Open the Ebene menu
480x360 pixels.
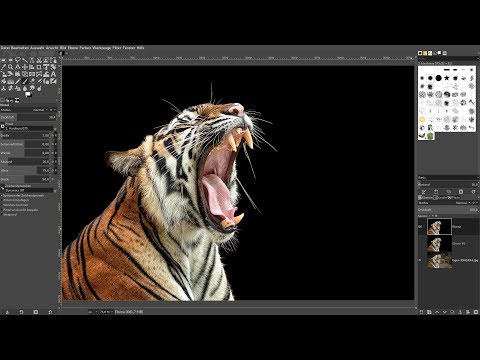tap(73, 48)
